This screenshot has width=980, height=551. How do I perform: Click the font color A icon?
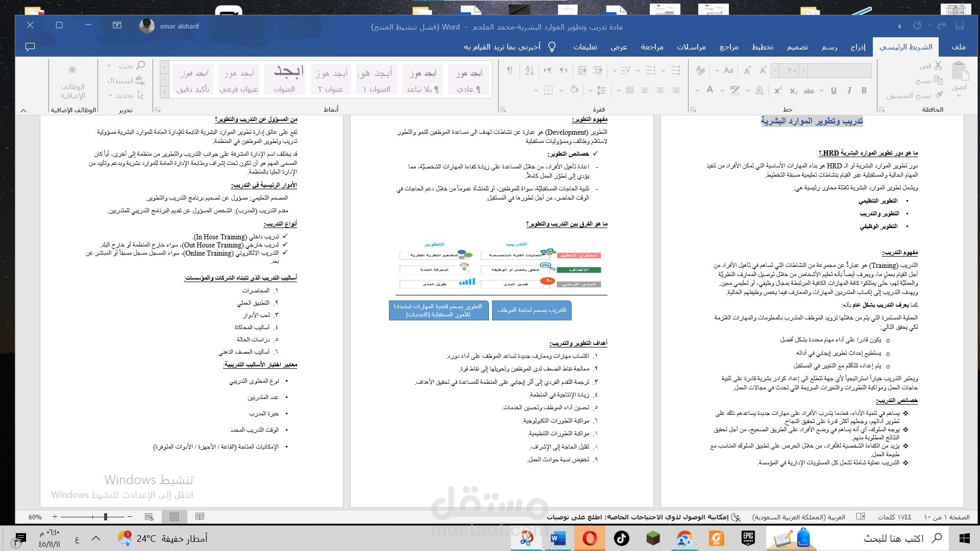click(x=709, y=90)
